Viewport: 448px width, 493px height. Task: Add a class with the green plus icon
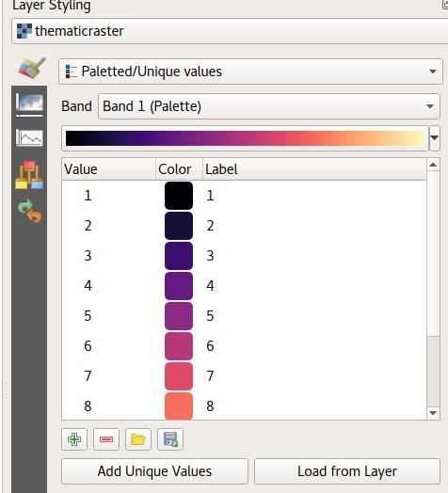tap(74, 439)
